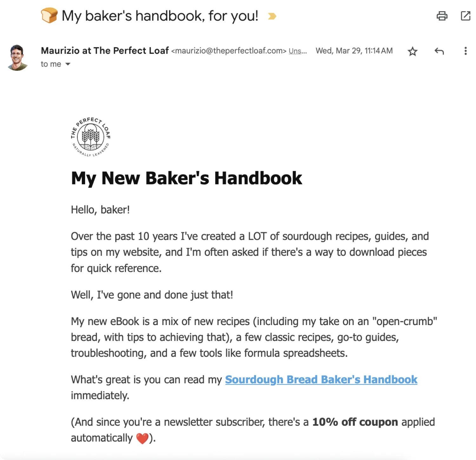Click Maurizio's profile photo
The width and height of the screenshot is (476, 460).
tap(17, 57)
